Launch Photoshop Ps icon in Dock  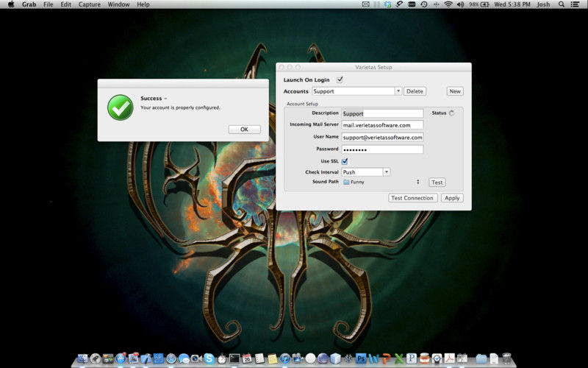(x=361, y=358)
